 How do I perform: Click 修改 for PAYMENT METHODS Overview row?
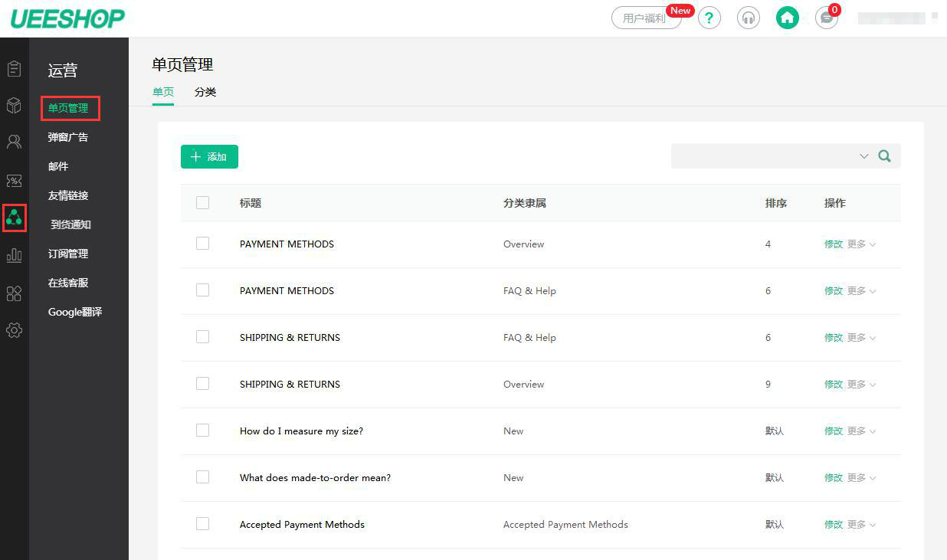[x=834, y=244]
